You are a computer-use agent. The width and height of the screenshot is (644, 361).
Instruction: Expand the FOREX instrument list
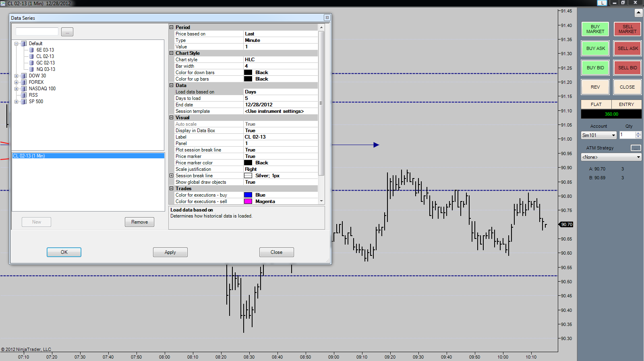point(17,82)
